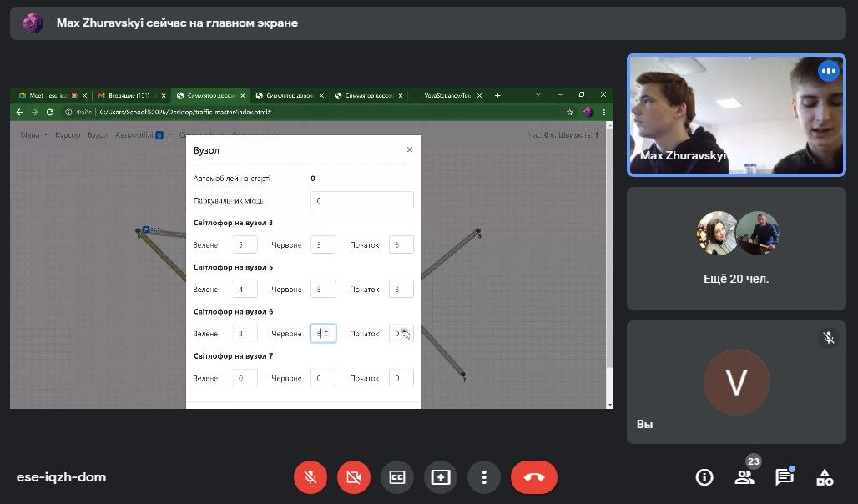Image resolution: width=858 pixels, height=504 pixels.
Task: Open the Мапа dropdown menu
Action: (33, 134)
